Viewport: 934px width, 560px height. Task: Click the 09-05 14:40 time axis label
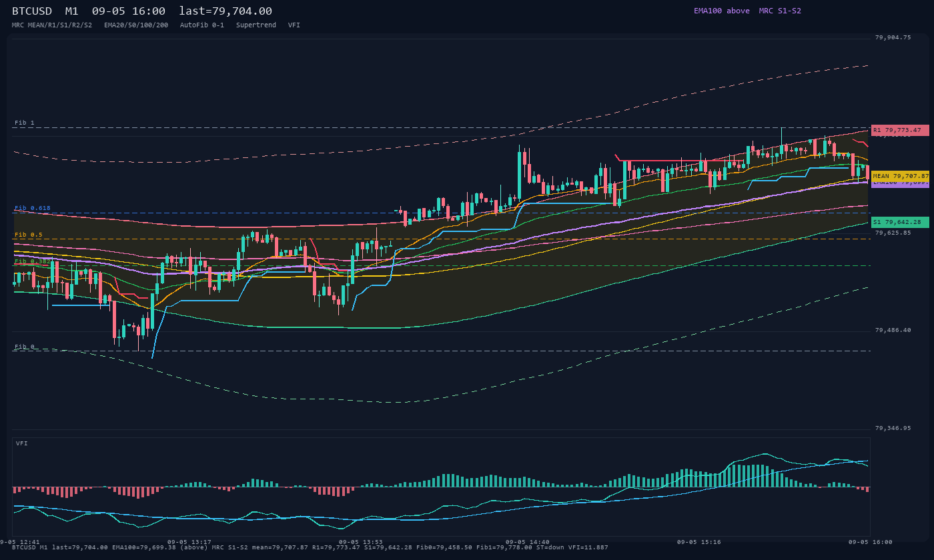[528, 542]
